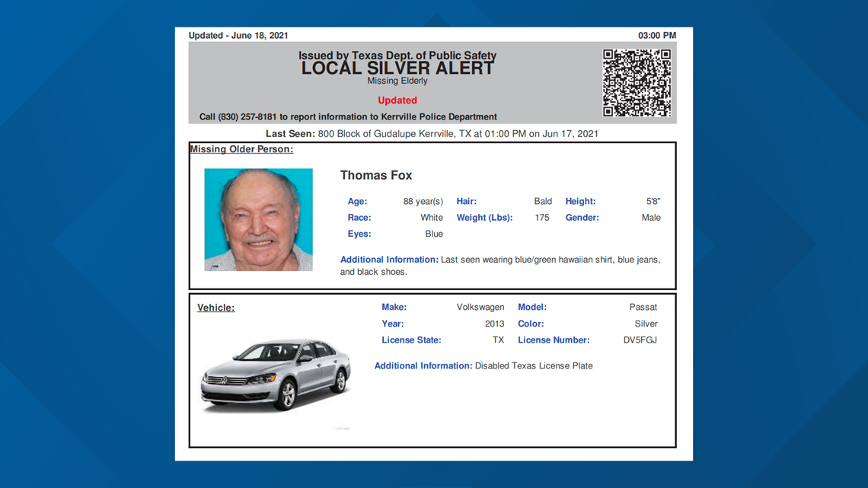
Task: Select the Hair value reading Bald
Action: point(543,201)
